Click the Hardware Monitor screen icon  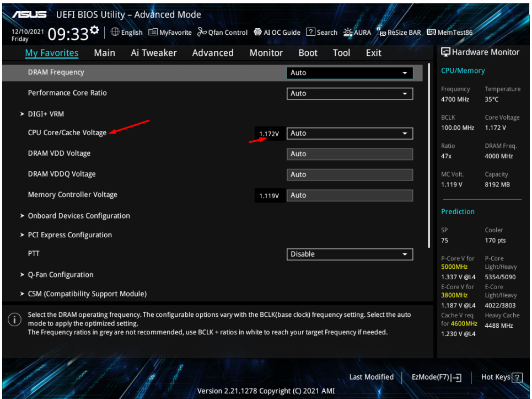pyautogui.click(x=445, y=52)
